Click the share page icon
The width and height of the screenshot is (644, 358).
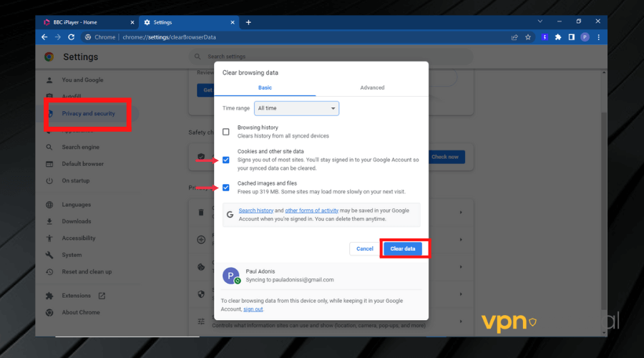(x=514, y=37)
